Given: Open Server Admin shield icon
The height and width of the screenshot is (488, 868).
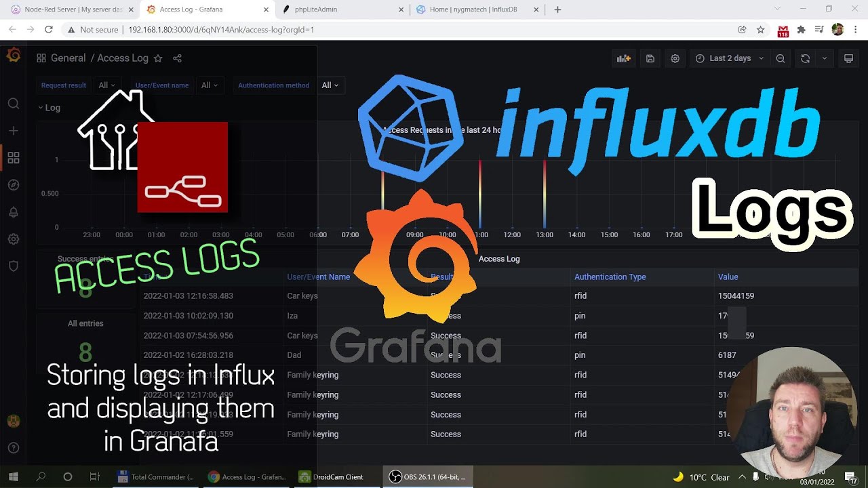Looking at the screenshot, I should (14, 266).
